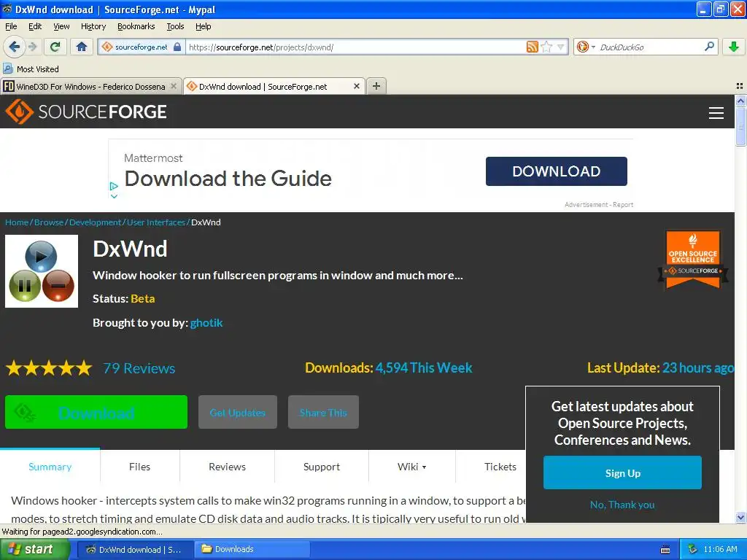
Task: Select the Summary tab
Action: [x=50, y=467]
